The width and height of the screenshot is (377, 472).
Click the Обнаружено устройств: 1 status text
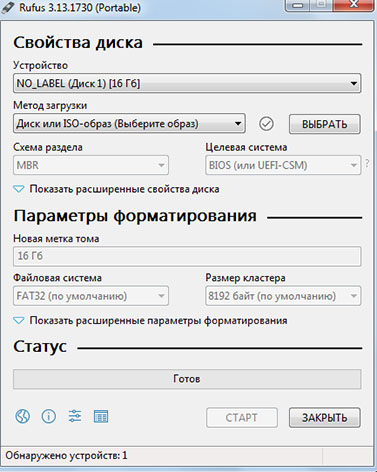coord(66,455)
